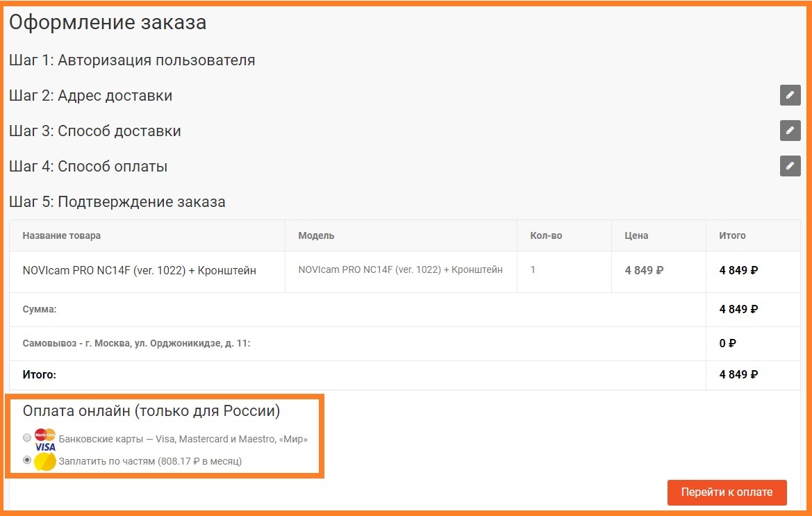The height and width of the screenshot is (516, 812).
Task: Open Шаг 1: Авторизация пользователя section
Action: pyautogui.click(x=132, y=60)
